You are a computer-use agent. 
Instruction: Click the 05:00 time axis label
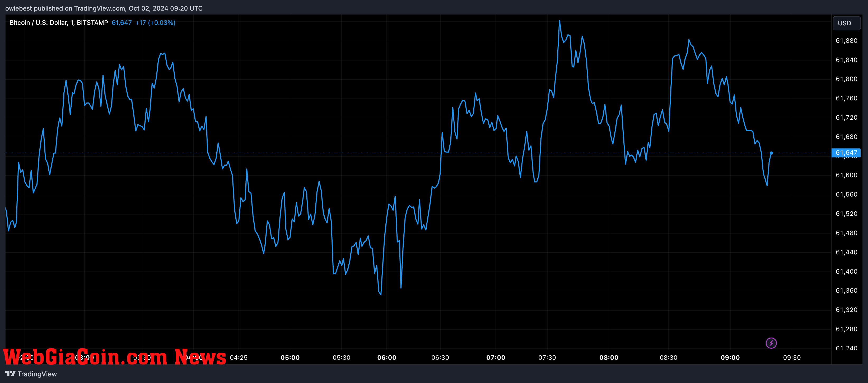click(290, 357)
